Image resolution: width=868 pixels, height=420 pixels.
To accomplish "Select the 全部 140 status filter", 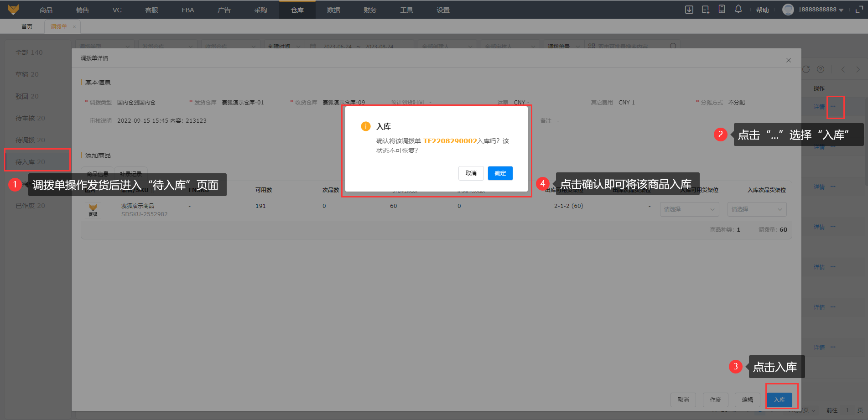I will click(x=29, y=52).
